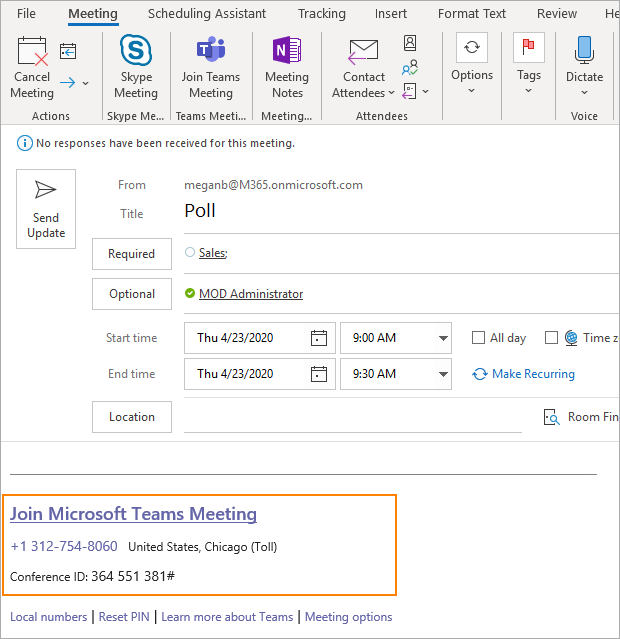The image size is (620, 639).
Task: Open the Address Book icon
Action: tap(410, 43)
